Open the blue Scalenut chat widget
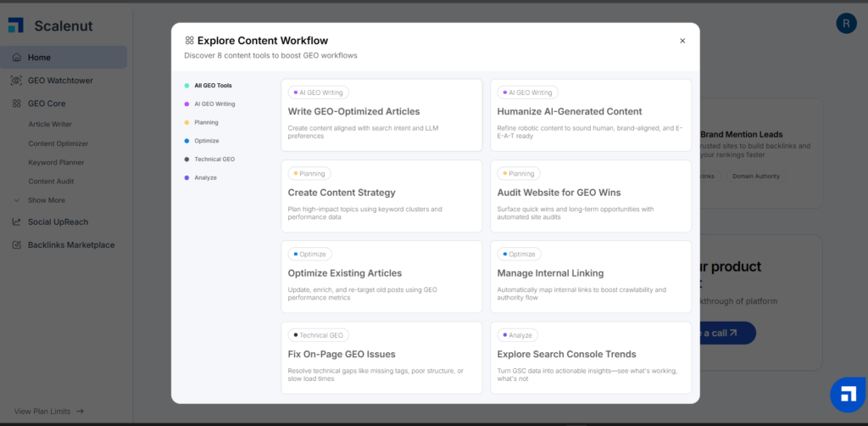 848,395
